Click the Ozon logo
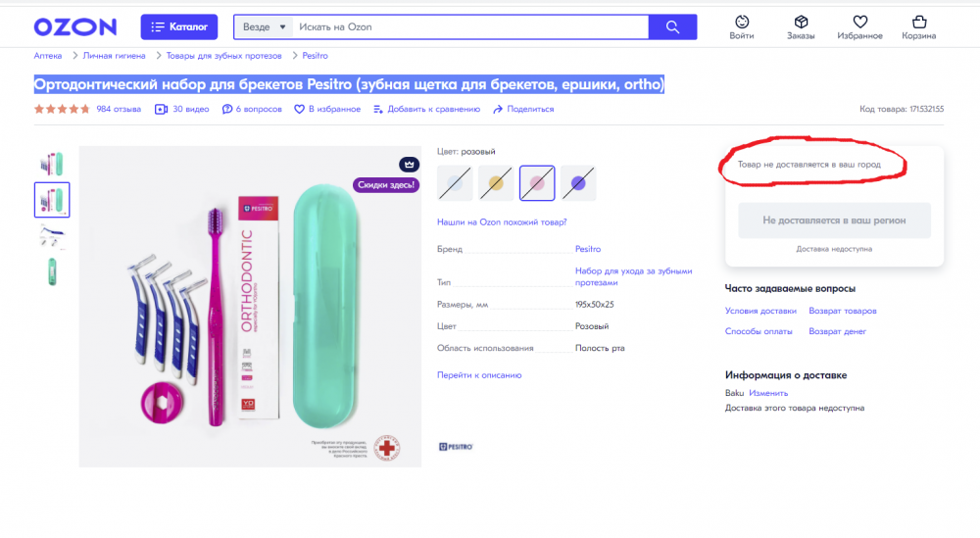The image size is (980, 538). coord(74,26)
